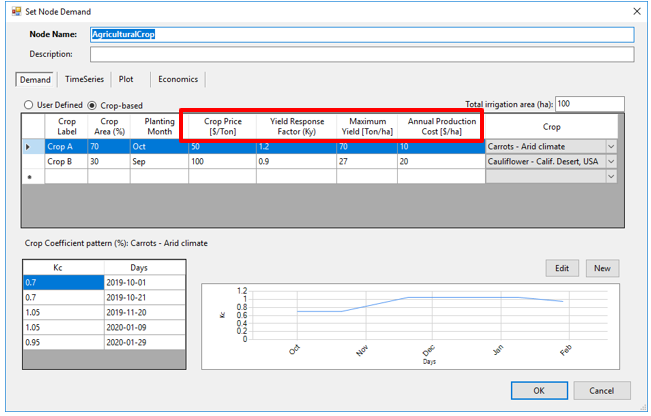This screenshot has height=416, width=651.
Task: Switch to the TimeSeries tab
Action: 84,79
